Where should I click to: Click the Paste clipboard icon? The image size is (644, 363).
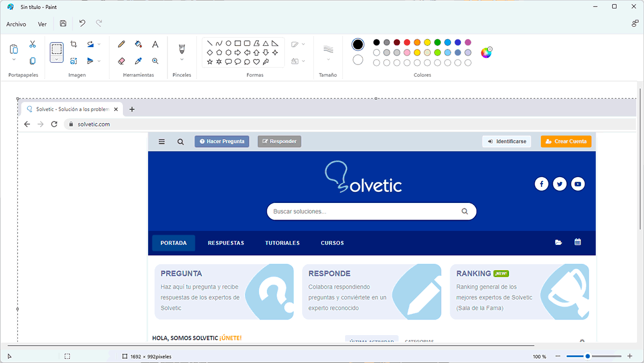(x=14, y=49)
